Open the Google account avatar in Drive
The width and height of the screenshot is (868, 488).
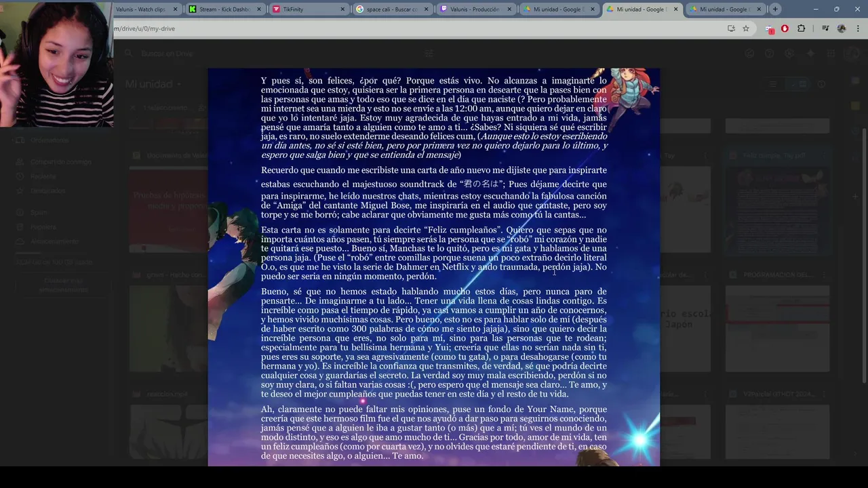(852, 54)
